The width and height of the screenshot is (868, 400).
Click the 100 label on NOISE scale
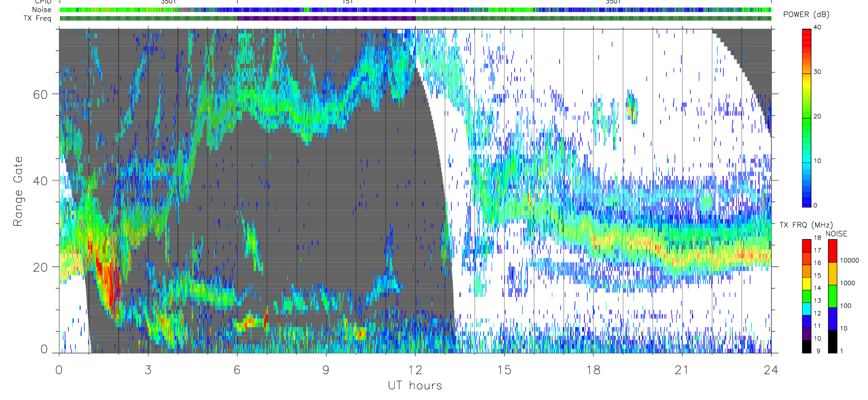coord(846,306)
